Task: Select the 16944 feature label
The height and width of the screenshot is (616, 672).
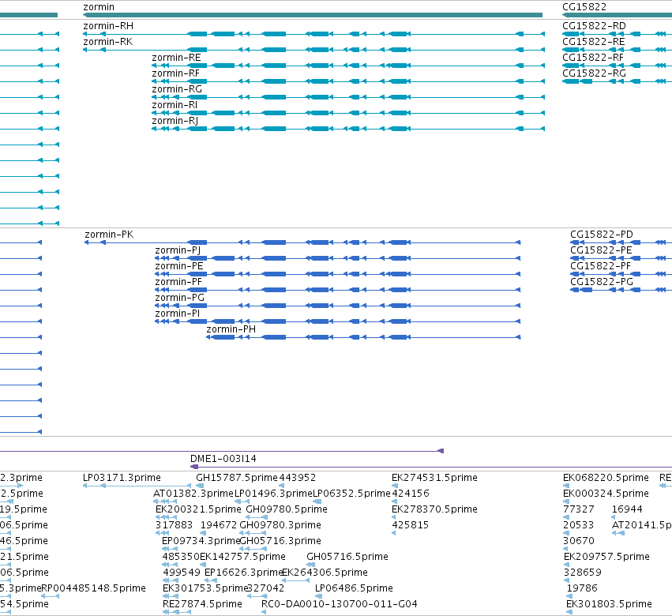Action: tap(627, 509)
